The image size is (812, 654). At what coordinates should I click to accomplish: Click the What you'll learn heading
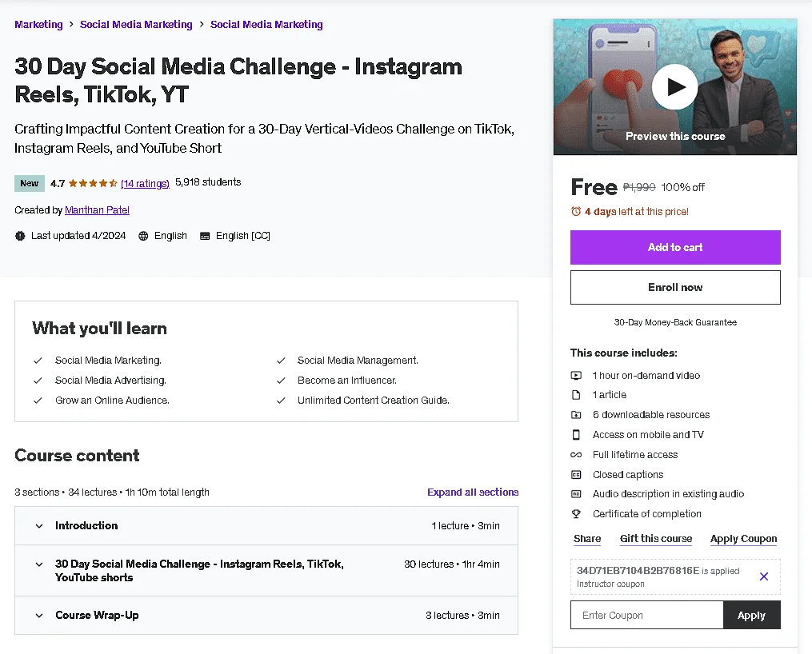point(99,328)
